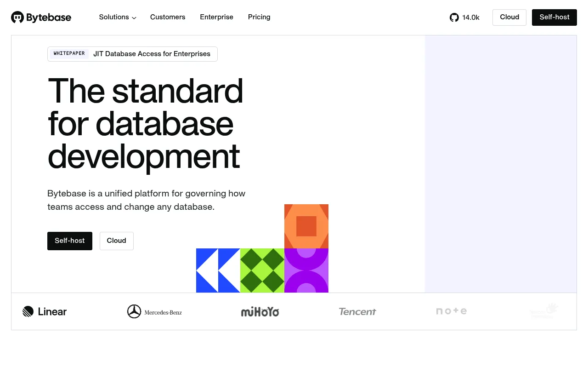Screen dimensions: 588x368
Task: Click the Tencent logo
Action: (357, 311)
